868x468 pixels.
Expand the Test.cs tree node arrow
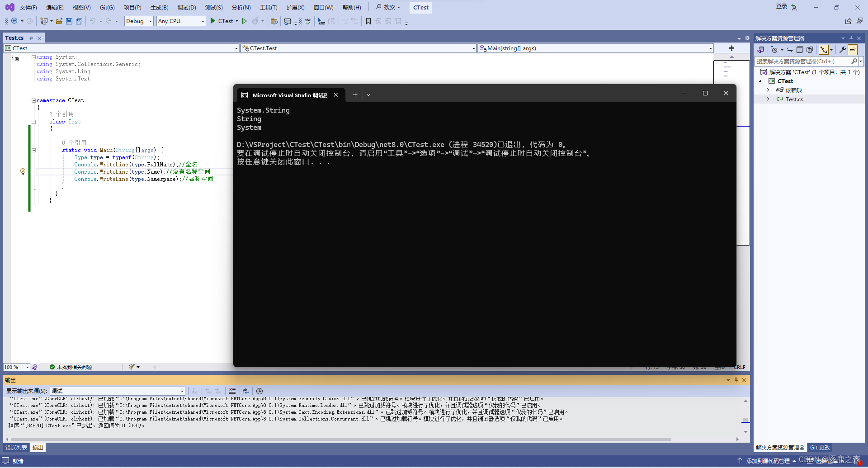[x=768, y=99]
